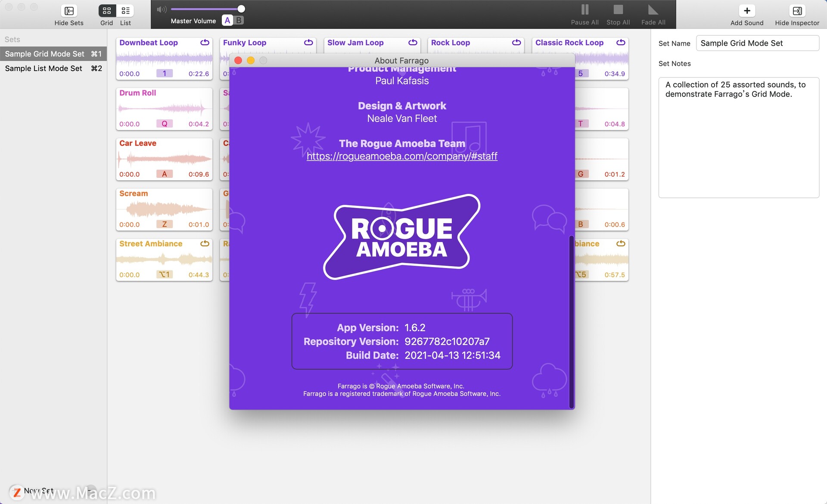The image size is (827, 504).
Task: Click the Repository Version 9267782c10207a7 value
Action: tap(447, 341)
